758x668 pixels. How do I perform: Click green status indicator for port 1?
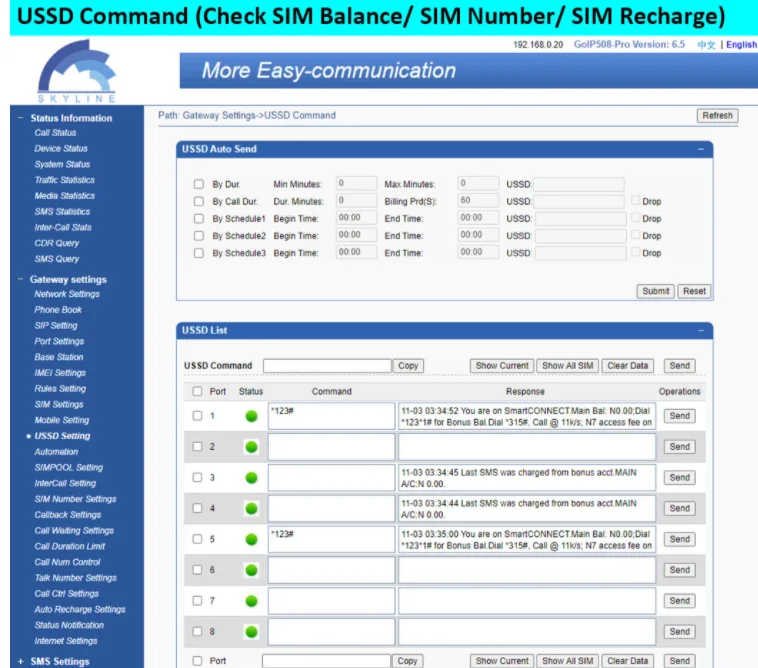251,416
